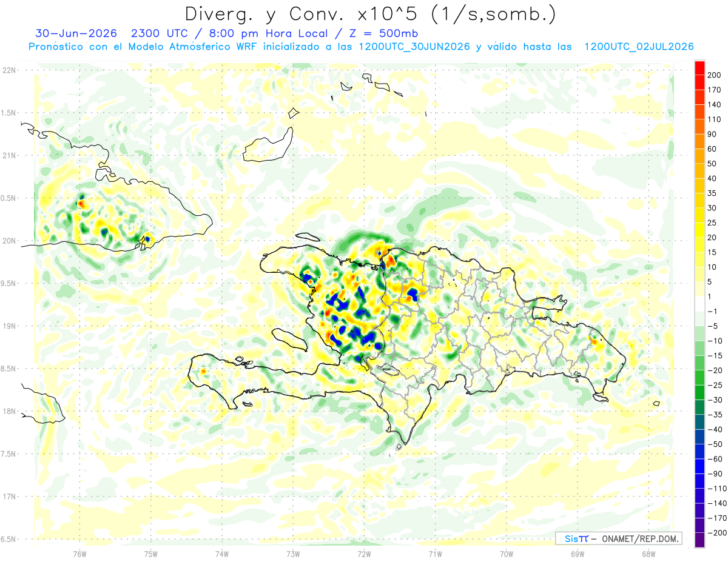Click the "74W" longitude label
728x562 pixels.
pyautogui.click(x=222, y=554)
